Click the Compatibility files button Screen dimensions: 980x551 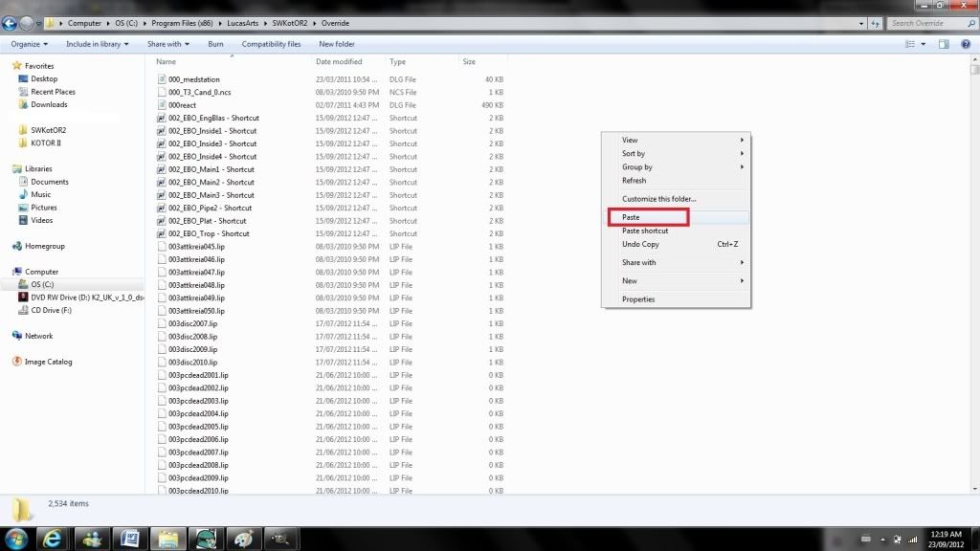271,44
